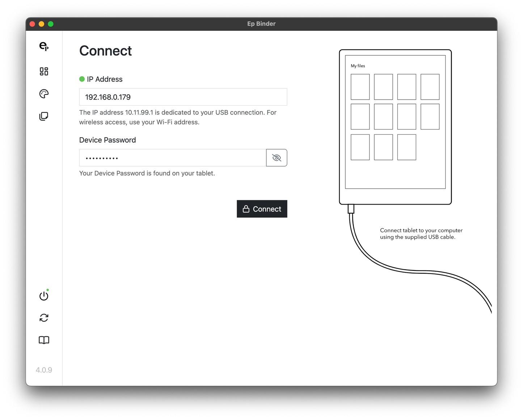This screenshot has width=523, height=420.
Task: Click the My files label on tablet mockup
Action: pyautogui.click(x=358, y=66)
